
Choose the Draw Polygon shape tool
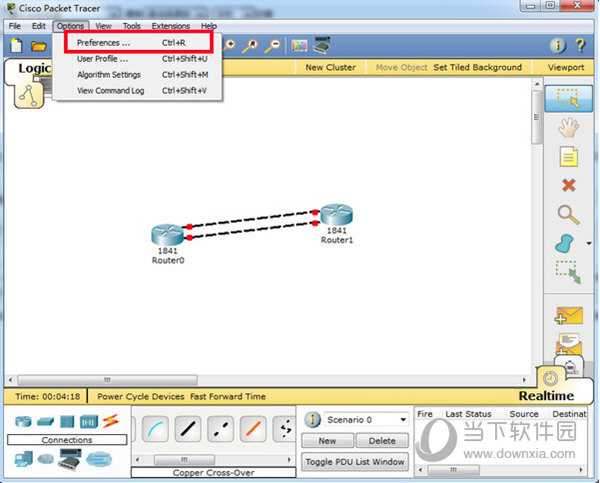coord(564,244)
